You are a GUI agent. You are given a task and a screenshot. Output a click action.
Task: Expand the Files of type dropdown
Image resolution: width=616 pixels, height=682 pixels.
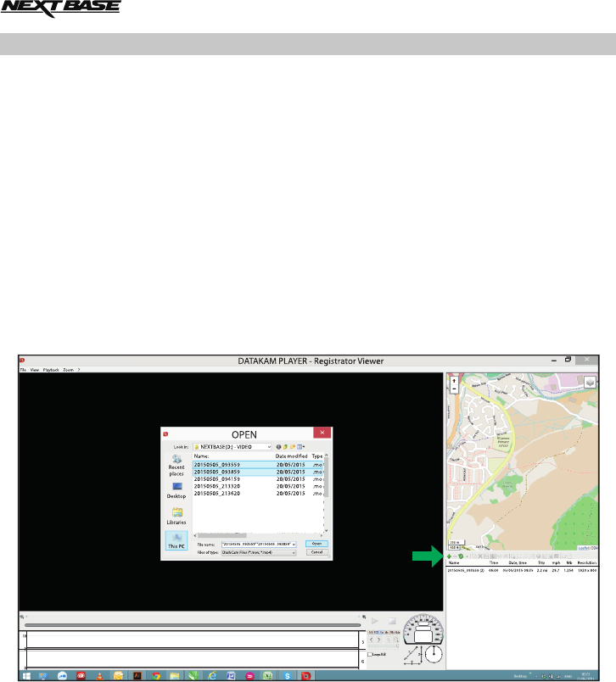[x=294, y=552]
